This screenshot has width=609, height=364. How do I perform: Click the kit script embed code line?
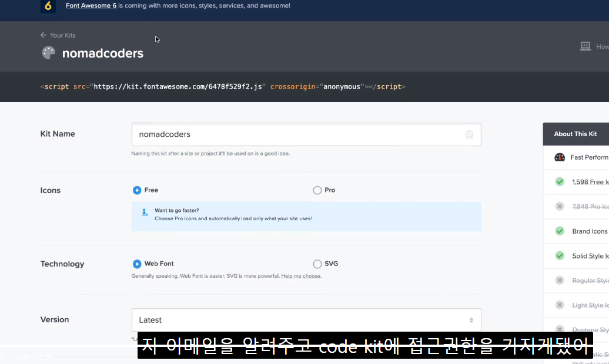(223, 86)
